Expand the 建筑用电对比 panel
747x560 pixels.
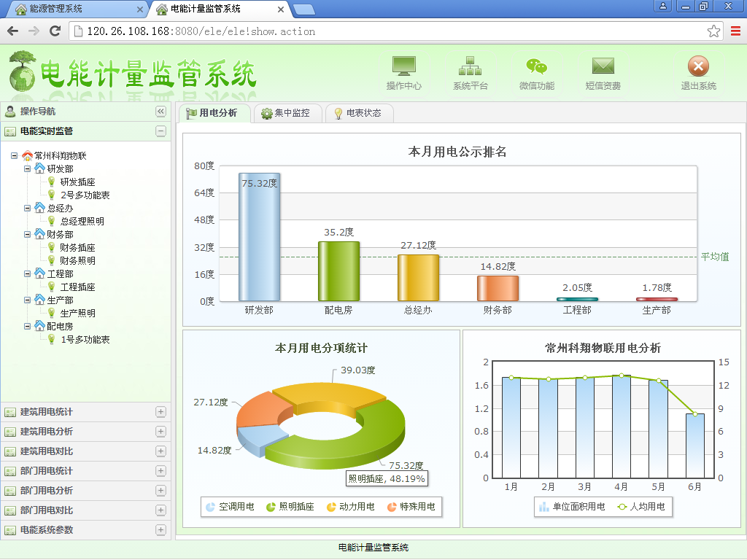pos(161,451)
